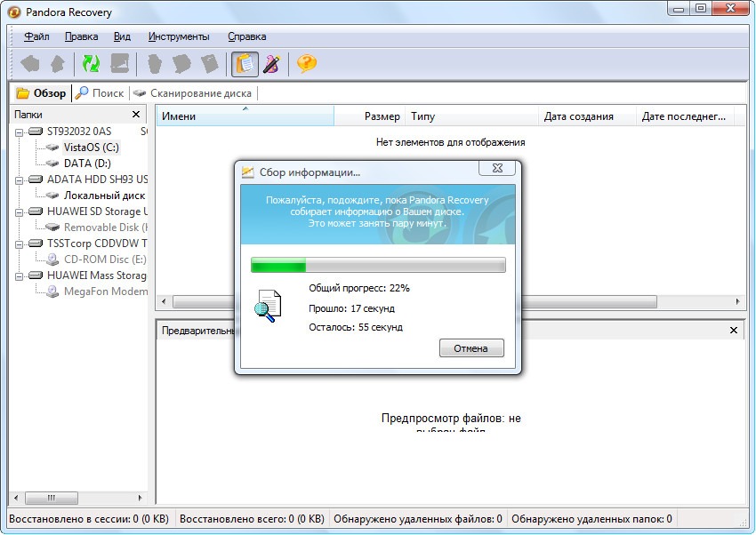756x535 pixels.
Task: Switch to the Обзор tab
Action: 42,93
